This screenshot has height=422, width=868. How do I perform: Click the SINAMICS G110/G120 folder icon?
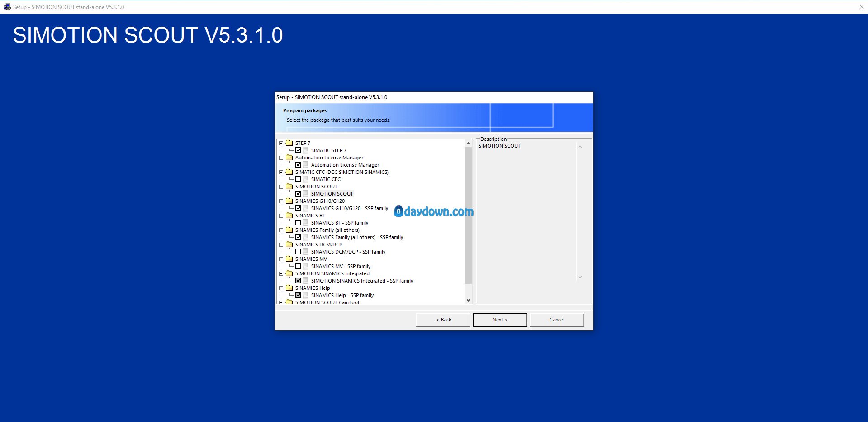[x=289, y=201]
